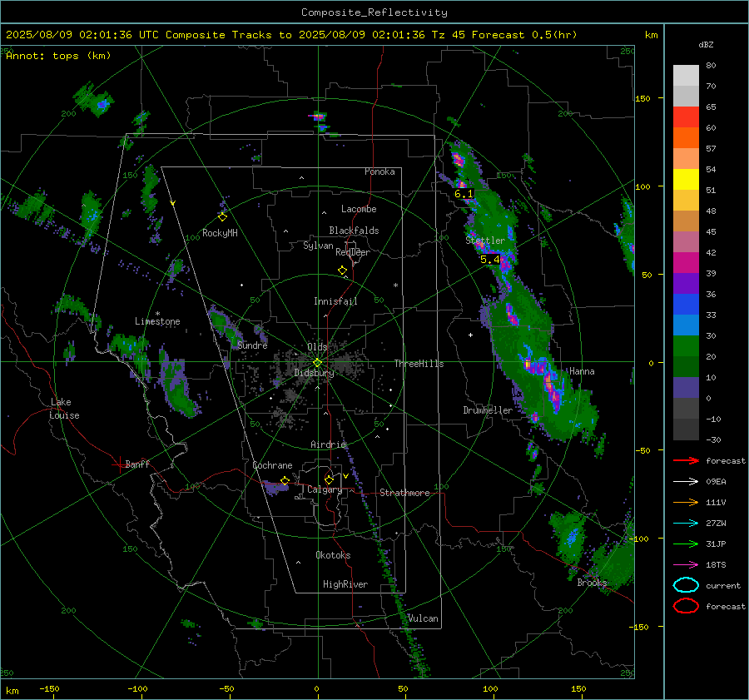The width and height of the screenshot is (749, 700).
Task: Click the Lake Louise label
Action: [64, 409]
